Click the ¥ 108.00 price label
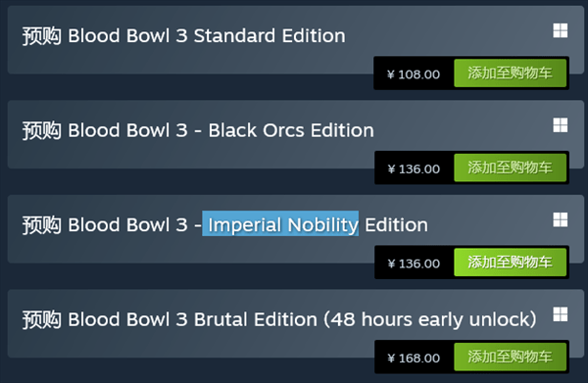This screenshot has width=588, height=383. (x=414, y=74)
